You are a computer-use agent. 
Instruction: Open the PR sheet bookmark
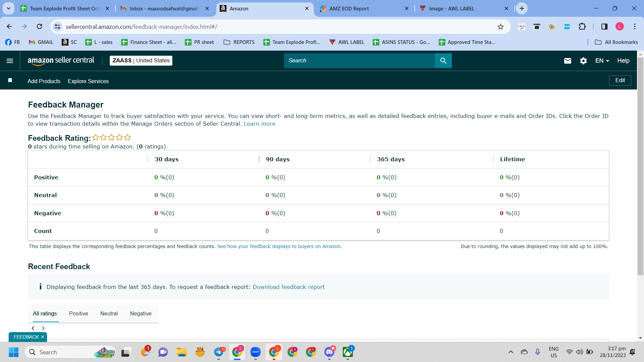coord(200,42)
